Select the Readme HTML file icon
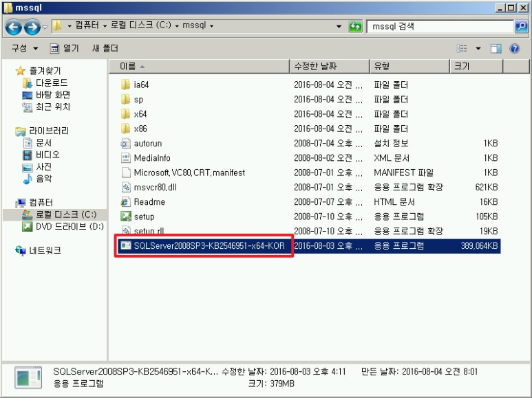532x398 pixels. [125, 202]
